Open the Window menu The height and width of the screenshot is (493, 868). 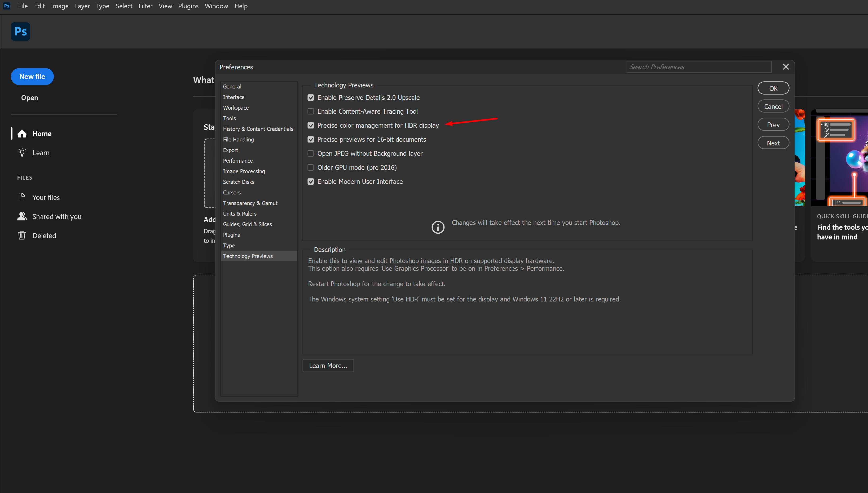(x=216, y=6)
